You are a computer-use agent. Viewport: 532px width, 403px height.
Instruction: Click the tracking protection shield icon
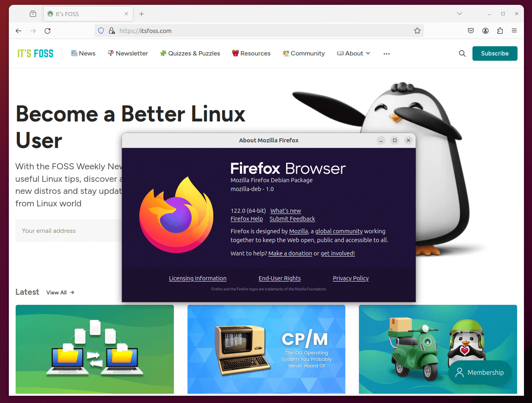101,31
